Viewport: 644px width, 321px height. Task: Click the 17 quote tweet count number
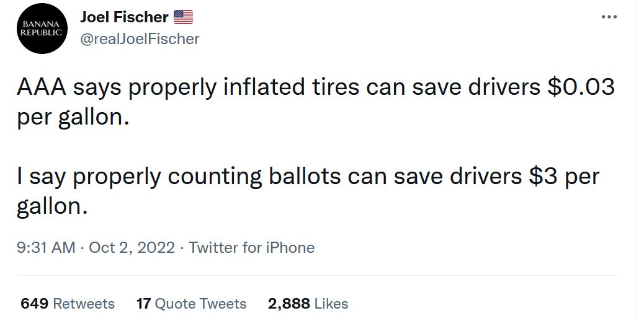pos(144,304)
